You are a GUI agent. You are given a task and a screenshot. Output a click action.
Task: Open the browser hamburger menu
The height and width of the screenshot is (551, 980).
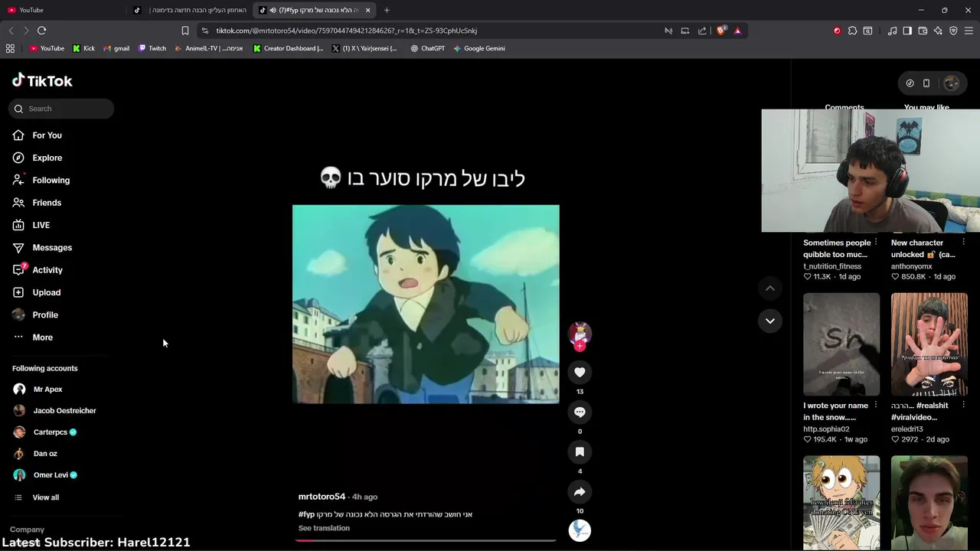(969, 31)
